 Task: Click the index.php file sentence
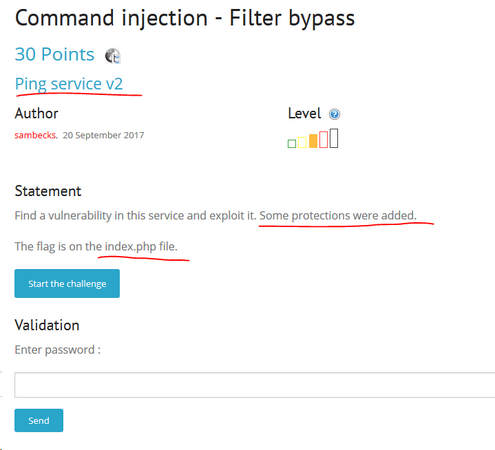pyautogui.click(x=96, y=247)
